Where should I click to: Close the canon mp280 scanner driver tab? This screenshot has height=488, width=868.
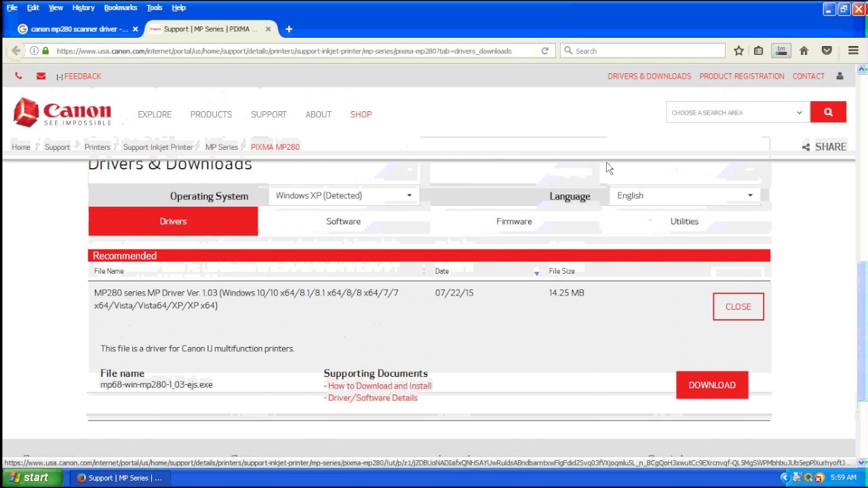pyautogui.click(x=135, y=29)
